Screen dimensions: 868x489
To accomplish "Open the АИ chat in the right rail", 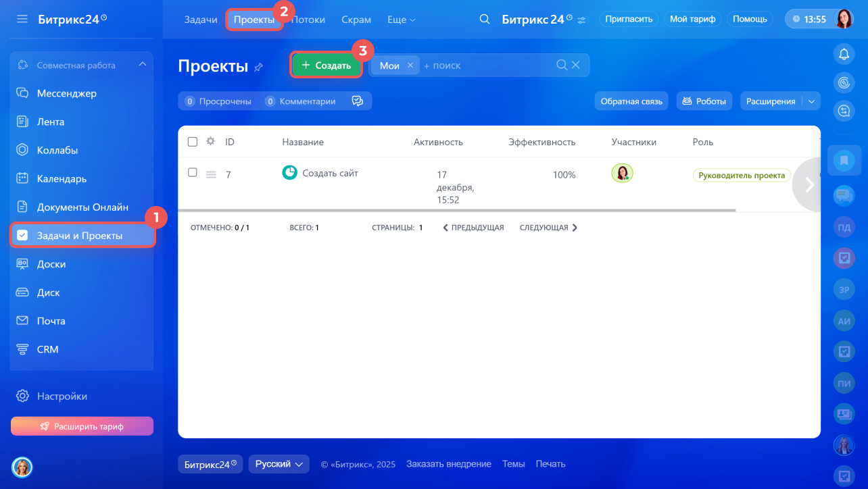I will coord(844,321).
